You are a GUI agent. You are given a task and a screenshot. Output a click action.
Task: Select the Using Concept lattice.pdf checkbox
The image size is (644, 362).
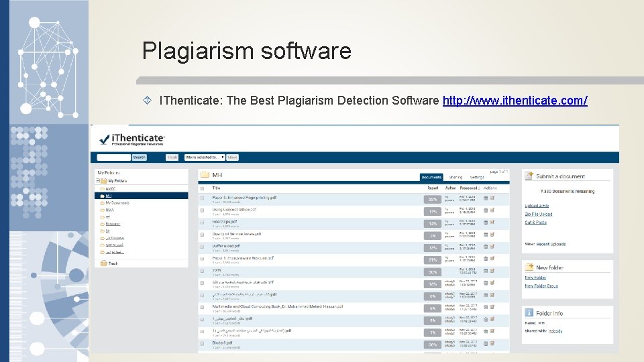[x=202, y=210]
